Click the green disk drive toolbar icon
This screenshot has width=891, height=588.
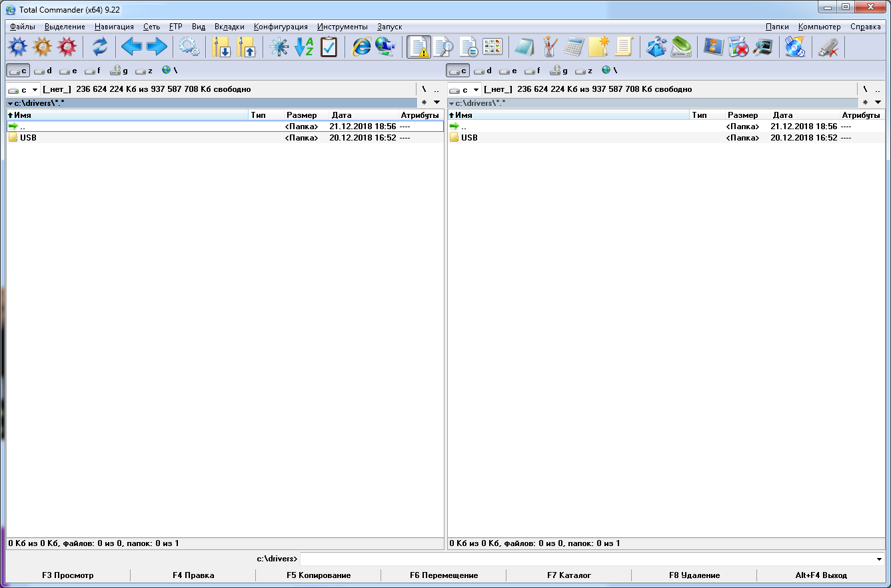(x=682, y=47)
